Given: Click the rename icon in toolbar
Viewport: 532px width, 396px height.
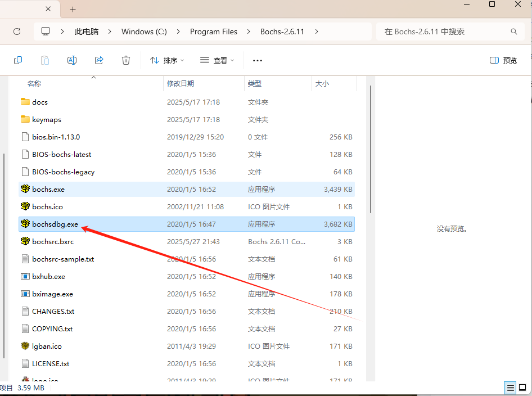Looking at the screenshot, I should coord(72,60).
